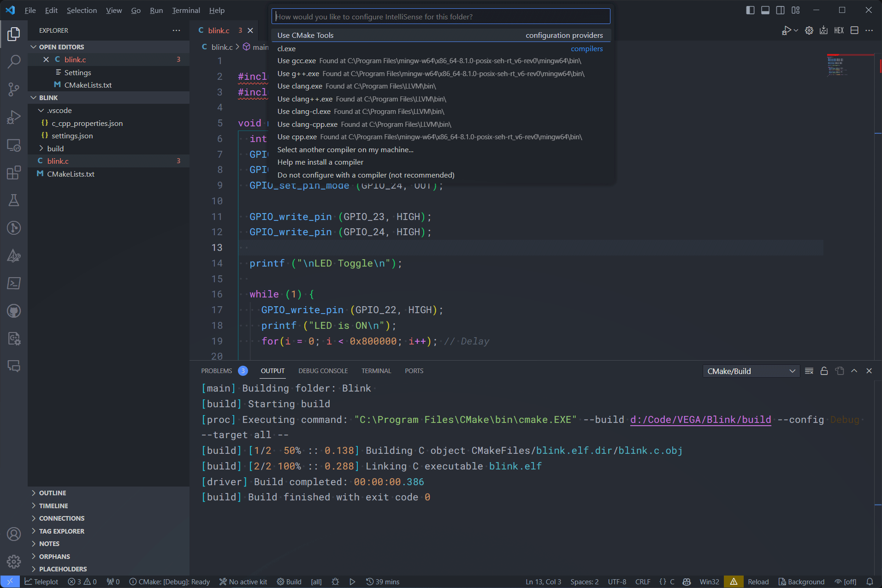Split the editor from toolbar
Screen dimensions: 882x588
tap(854, 30)
